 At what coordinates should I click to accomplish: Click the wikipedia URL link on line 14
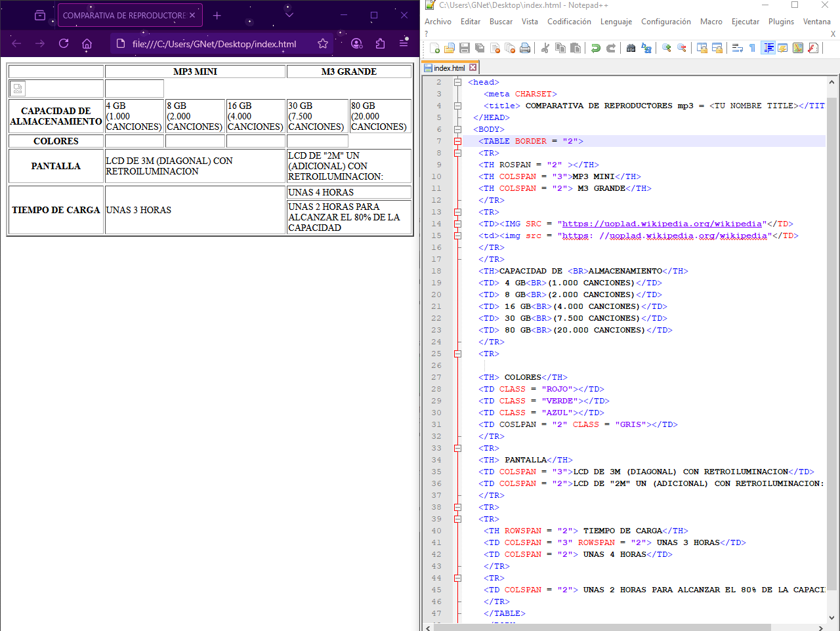click(661, 224)
